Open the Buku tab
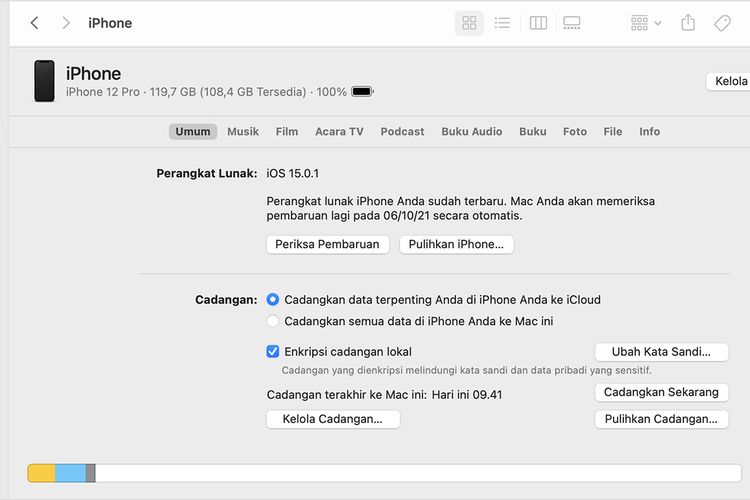 coord(533,132)
